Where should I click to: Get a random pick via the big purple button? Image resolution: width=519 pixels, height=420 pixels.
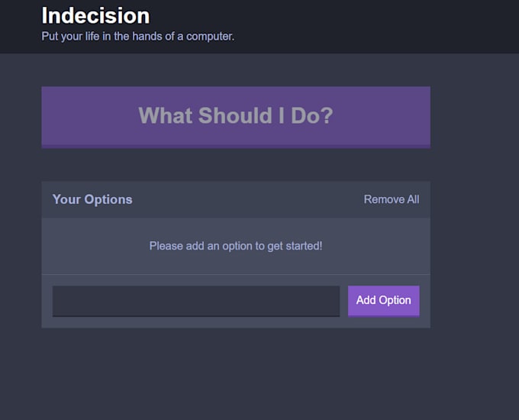tap(235, 116)
